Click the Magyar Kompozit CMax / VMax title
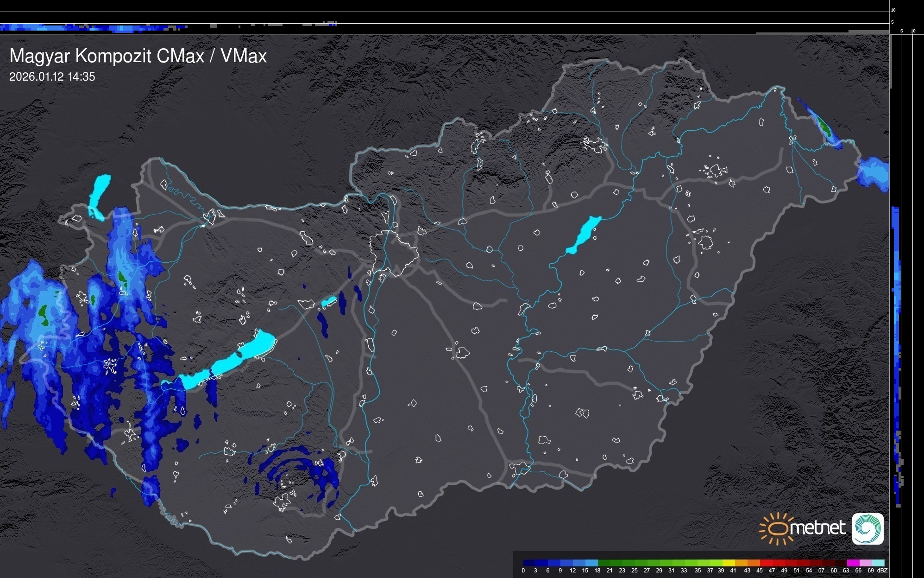Screen dimensions: 924x578 138,56
